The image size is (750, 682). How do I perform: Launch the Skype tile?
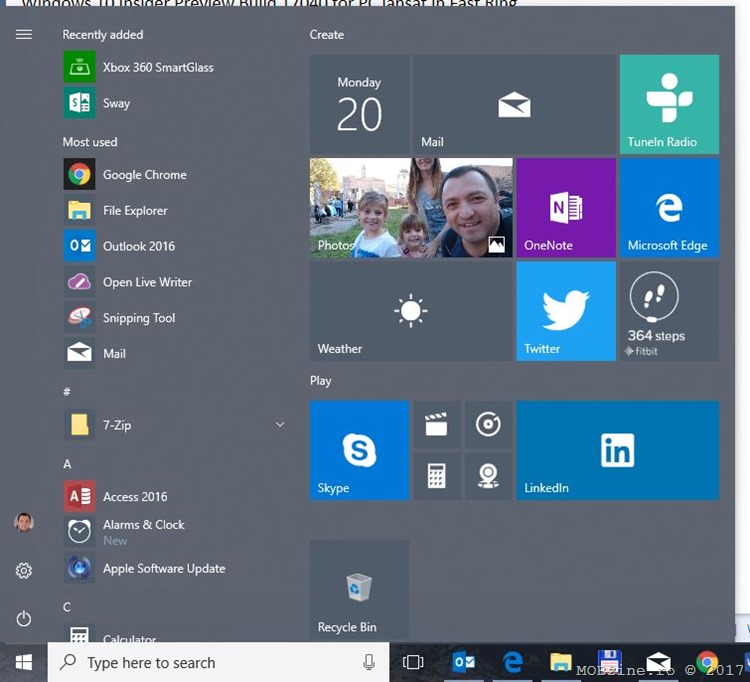click(359, 451)
